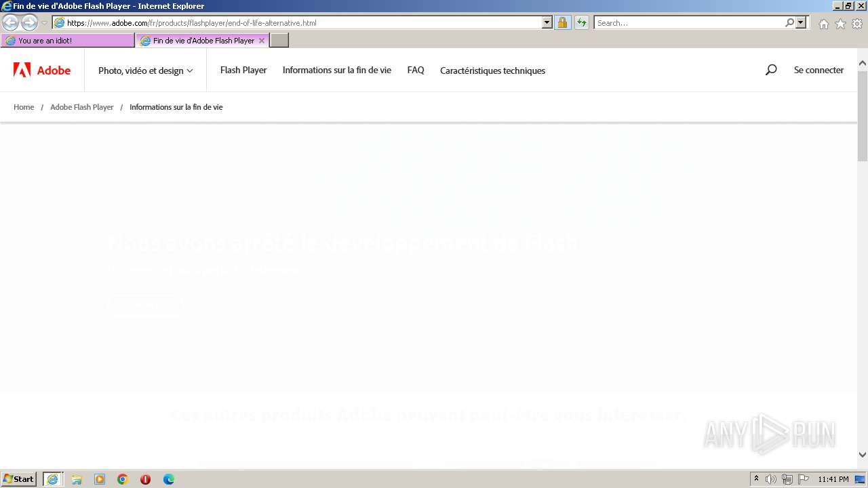This screenshot has height=488, width=868.
Task: Show hidden tray icons arrow
Action: pyautogui.click(x=756, y=479)
